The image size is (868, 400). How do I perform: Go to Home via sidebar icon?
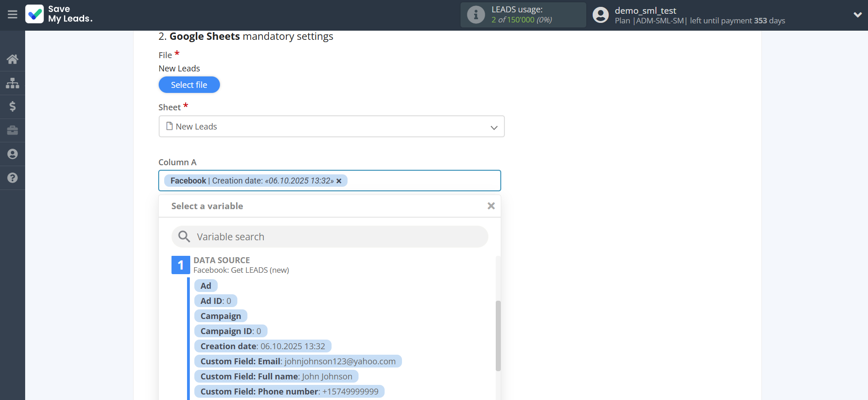[x=12, y=59]
